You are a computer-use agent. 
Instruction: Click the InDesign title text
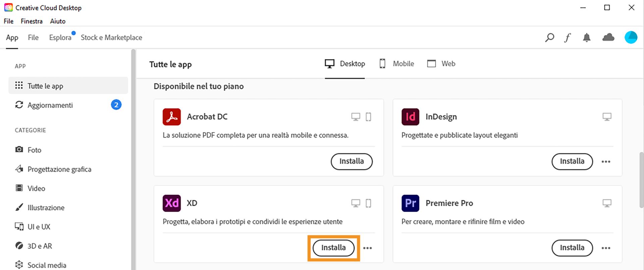click(441, 117)
